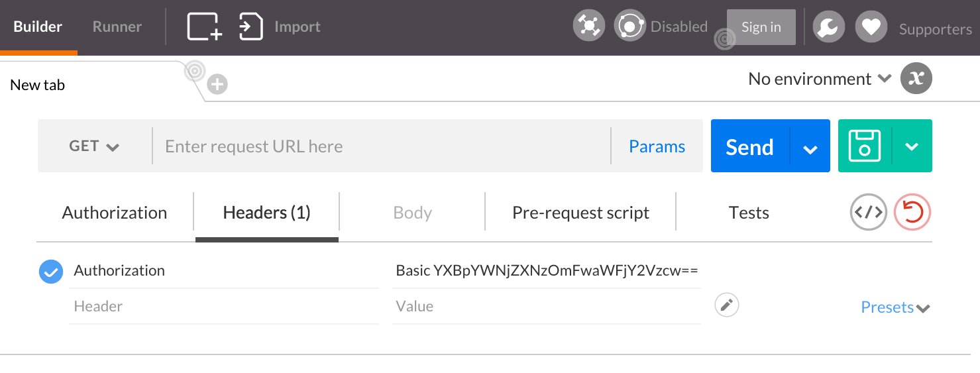Screen dimensions: 980x373
Task: Expand the Presets dropdown
Action: (895, 307)
